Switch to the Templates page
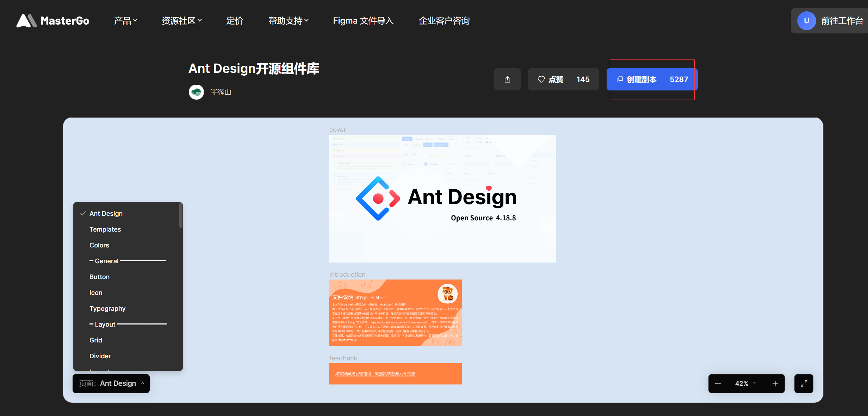 click(105, 229)
